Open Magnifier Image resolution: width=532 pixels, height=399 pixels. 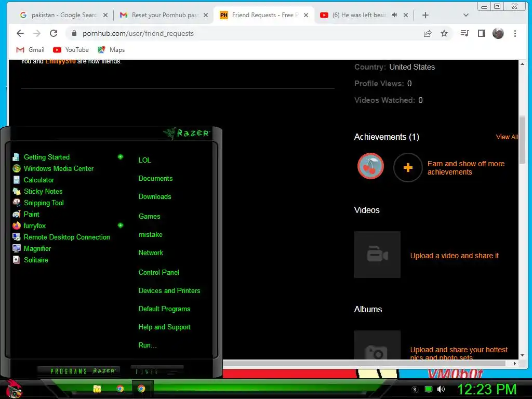[x=32, y=249]
